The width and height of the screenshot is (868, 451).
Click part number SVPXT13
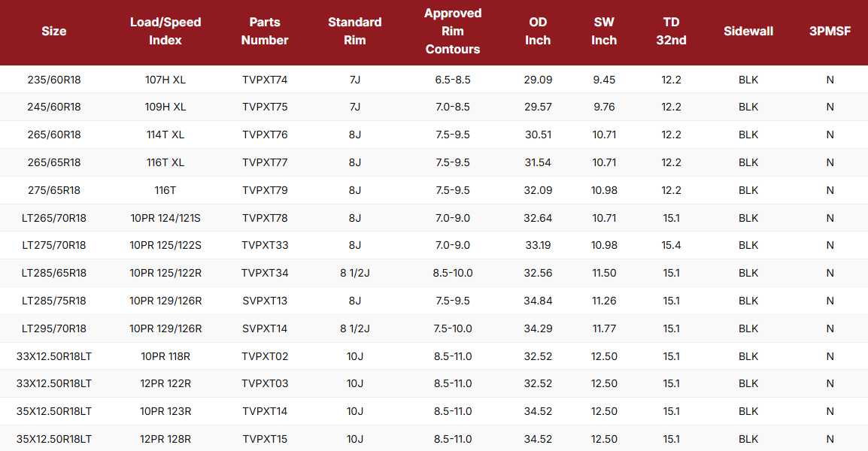pyautogui.click(x=265, y=301)
